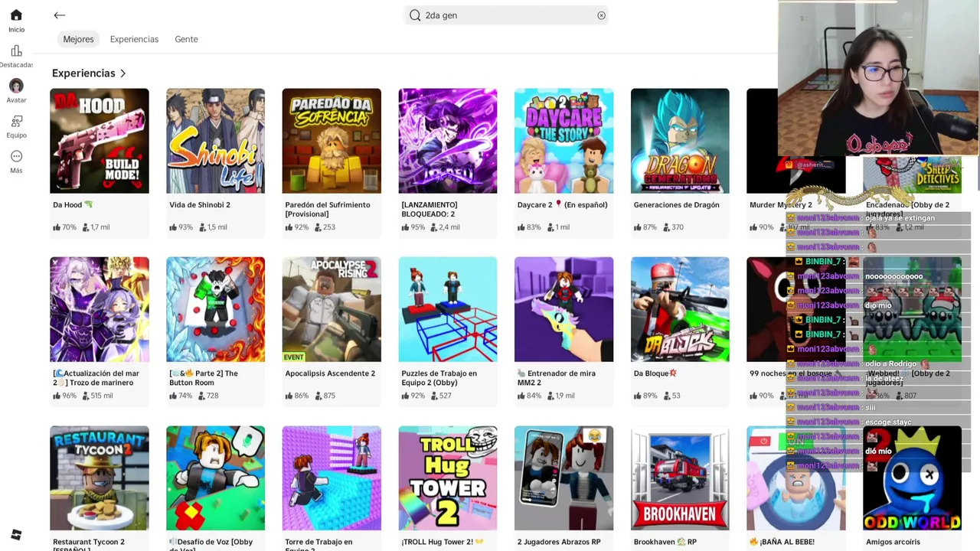Click the search magnifier icon
This screenshot has height=551, width=980.
pos(415,15)
